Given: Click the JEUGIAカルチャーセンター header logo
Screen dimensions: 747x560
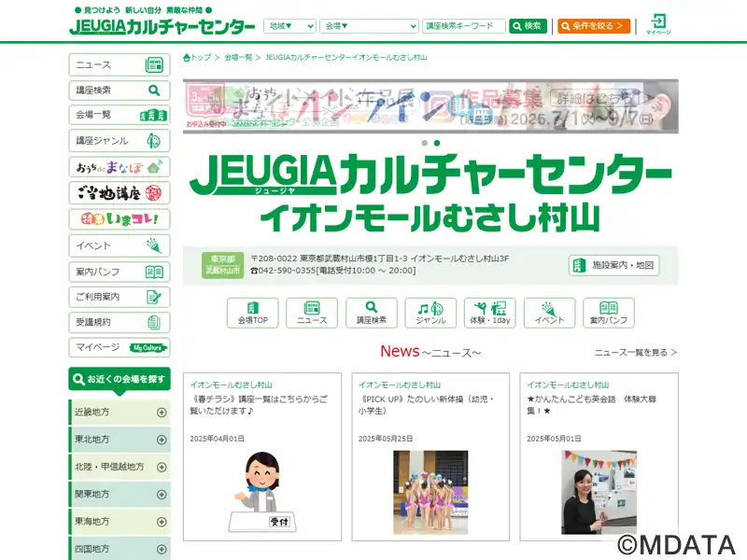Looking at the screenshot, I should coord(162,26).
